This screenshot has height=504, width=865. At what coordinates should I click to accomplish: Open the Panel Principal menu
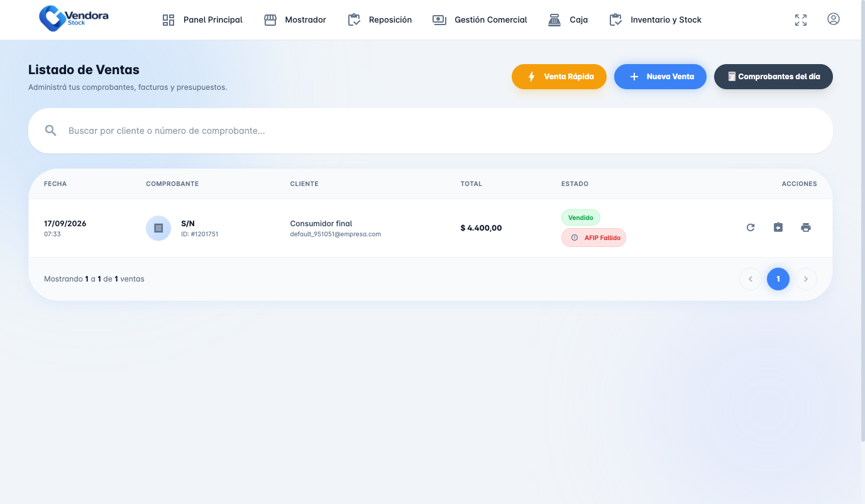202,20
